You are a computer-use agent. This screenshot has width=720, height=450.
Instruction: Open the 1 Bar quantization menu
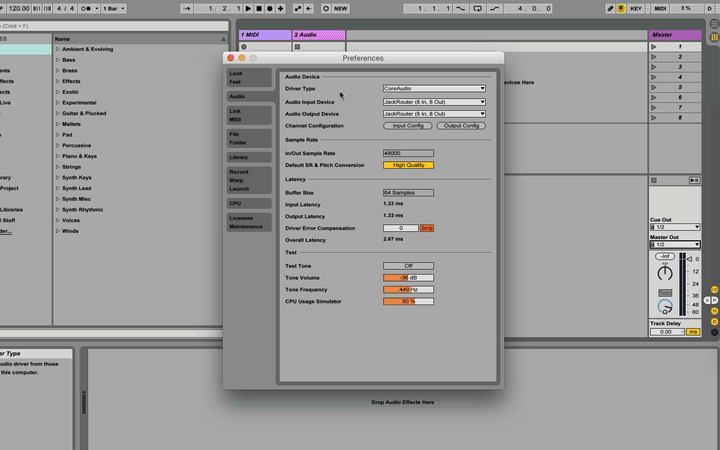[x=114, y=8]
